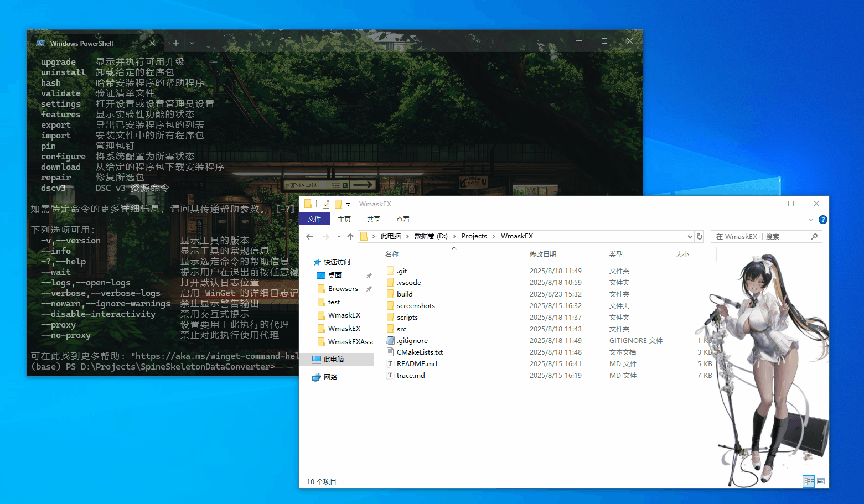Click Projects in the address breadcrumb
This screenshot has width=864, height=504.
pos(474,236)
